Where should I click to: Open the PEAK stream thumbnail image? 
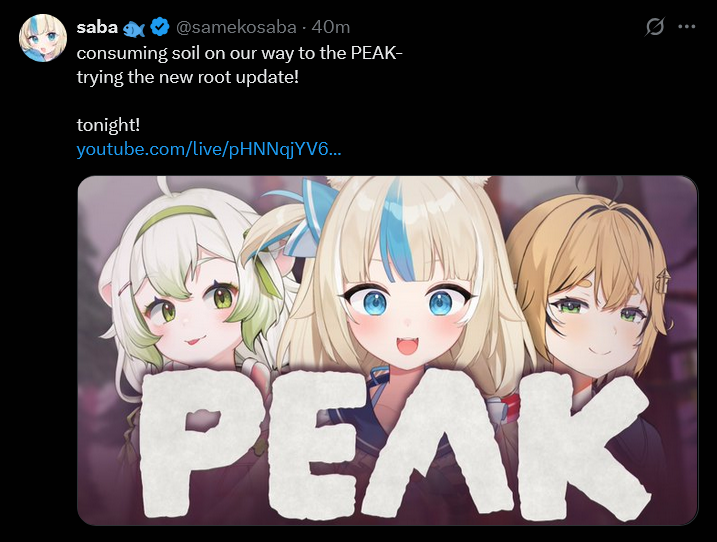[388, 350]
